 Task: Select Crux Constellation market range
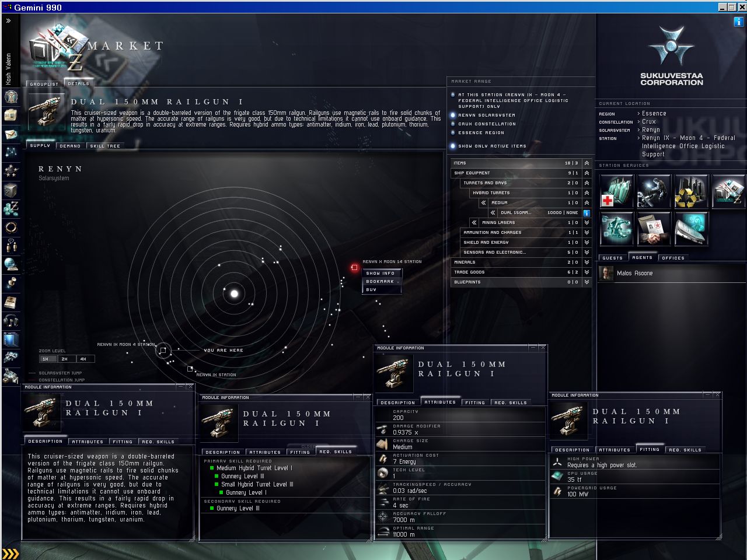click(x=453, y=124)
